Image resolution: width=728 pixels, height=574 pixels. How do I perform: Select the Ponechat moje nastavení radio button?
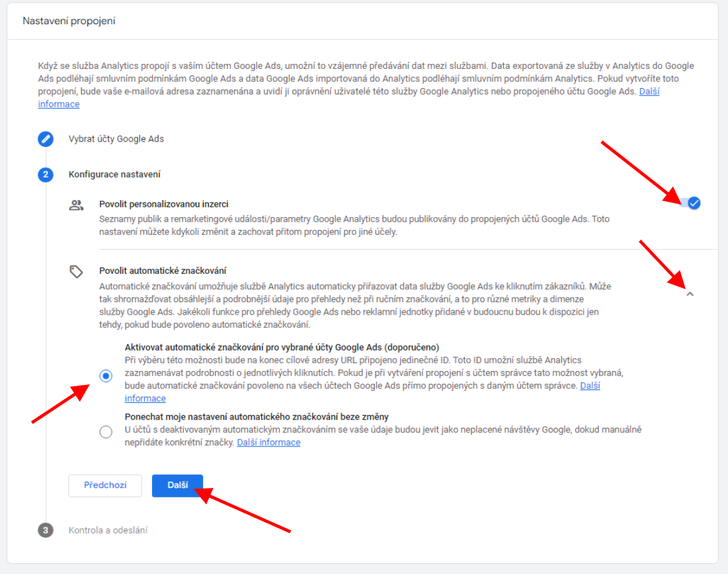[106, 432]
